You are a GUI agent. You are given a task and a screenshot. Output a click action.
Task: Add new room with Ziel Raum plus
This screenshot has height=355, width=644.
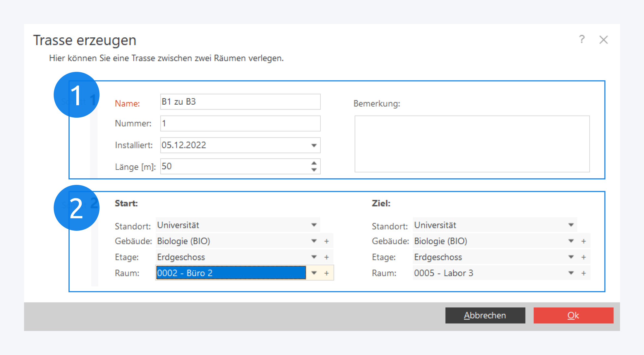(x=584, y=273)
